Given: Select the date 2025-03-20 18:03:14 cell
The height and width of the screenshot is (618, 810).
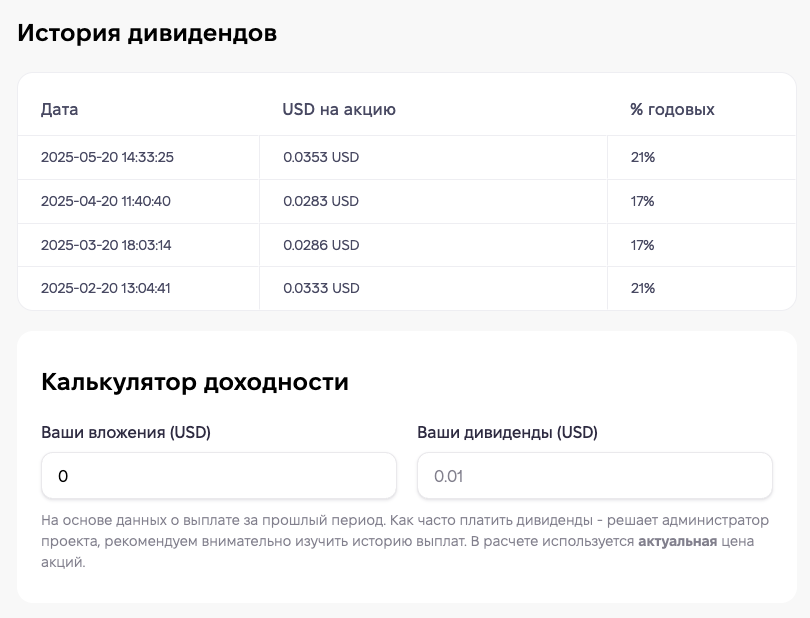Looking at the screenshot, I should pos(107,245).
